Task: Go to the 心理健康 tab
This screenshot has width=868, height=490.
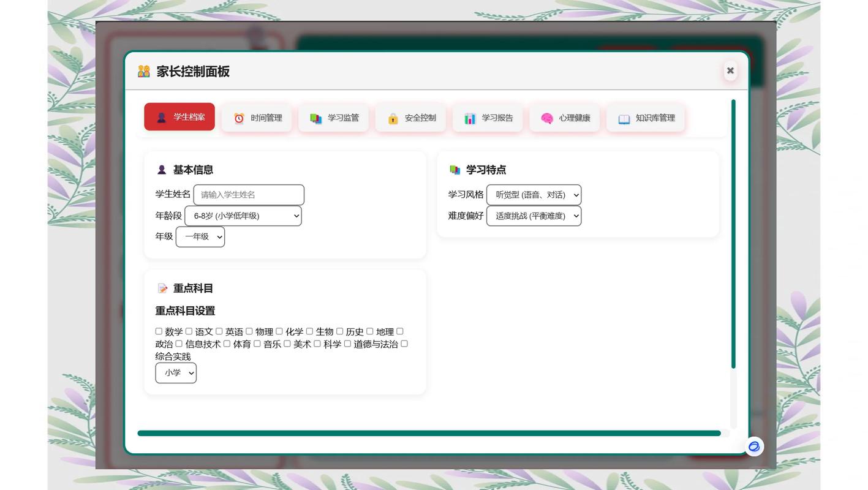Action: pos(565,118)
